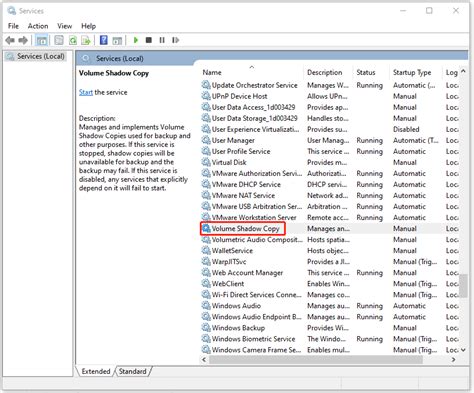Refresh the services list from the toolbar

[73, 40]
